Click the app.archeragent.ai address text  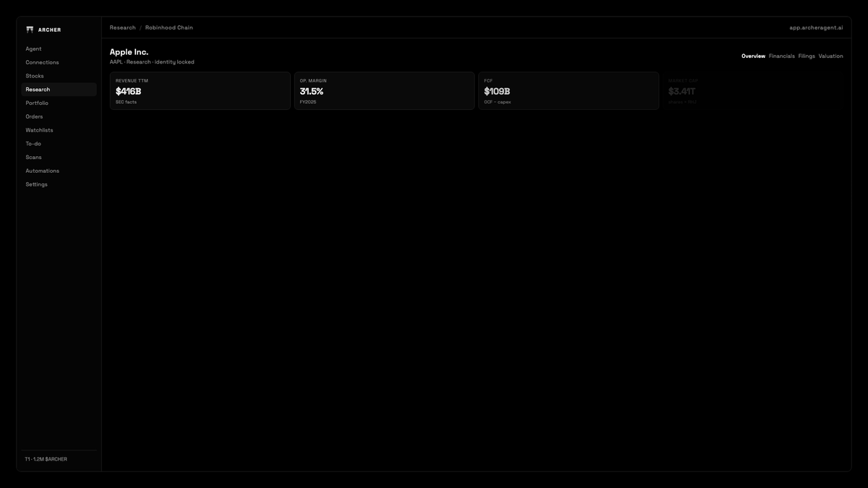[x=816, y=27]
